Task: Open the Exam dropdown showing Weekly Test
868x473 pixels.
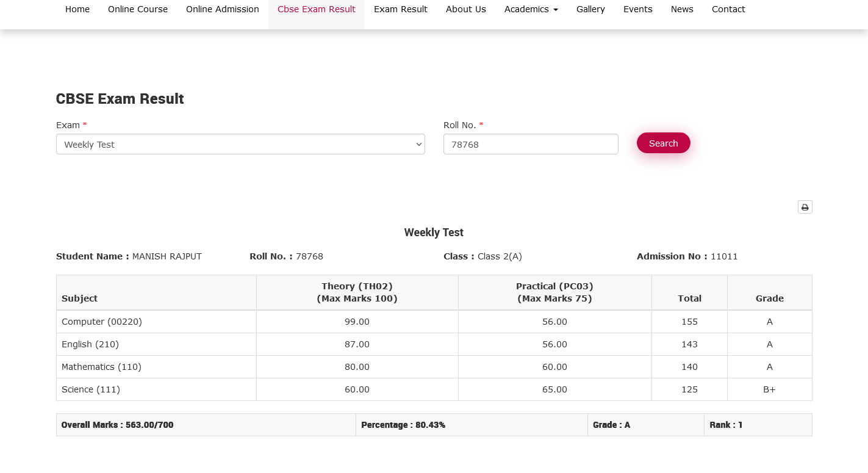Action: 240,145
